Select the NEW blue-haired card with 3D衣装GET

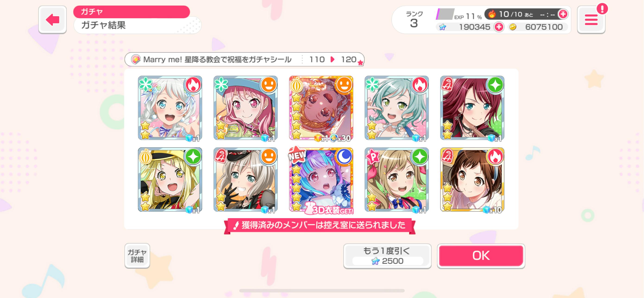321,180
